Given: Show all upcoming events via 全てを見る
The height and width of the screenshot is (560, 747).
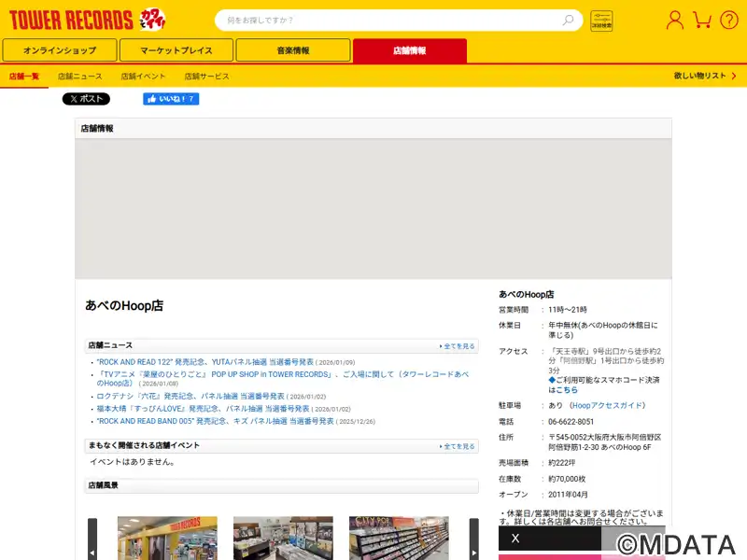Looking at the screenshot, I should pos(458,446).
